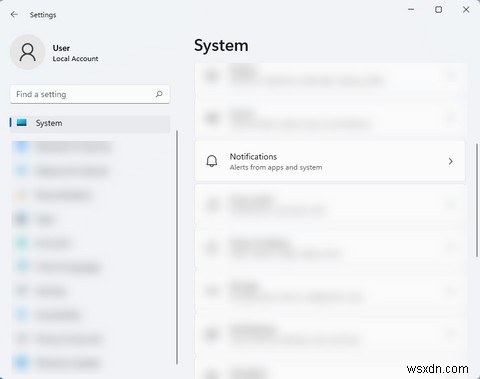Click the User Local Account name
Image resolution: width=480 pixels, height=379 pixels.
point(75,53)
